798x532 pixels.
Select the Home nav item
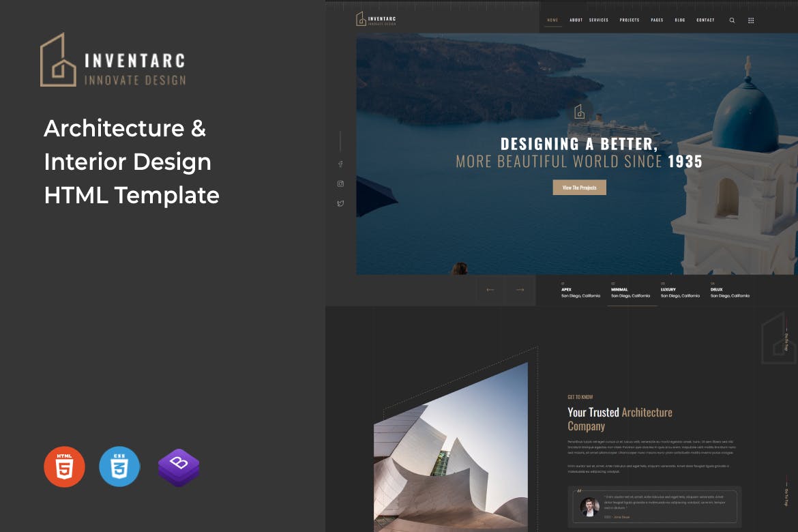pyautogui.click(x=552, y=20)
